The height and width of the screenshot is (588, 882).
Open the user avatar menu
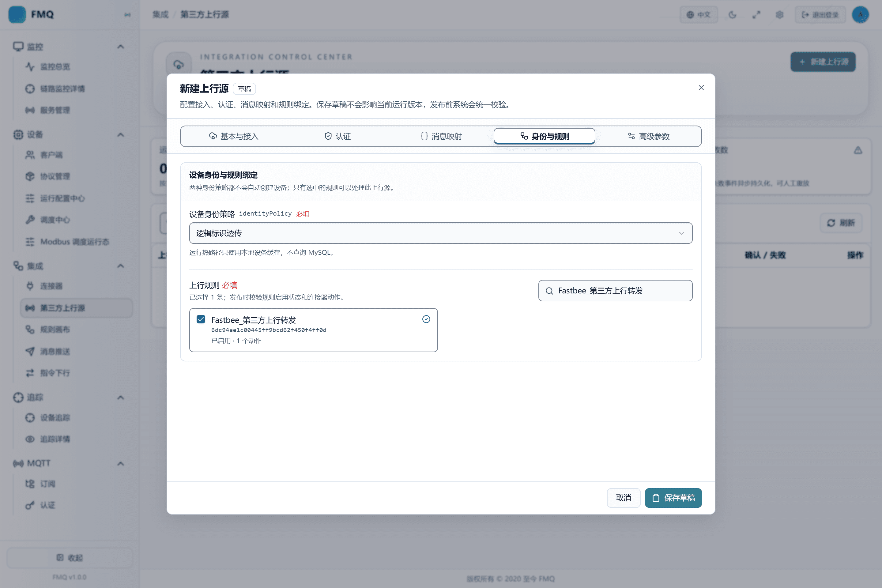click(x=860, y=15)
